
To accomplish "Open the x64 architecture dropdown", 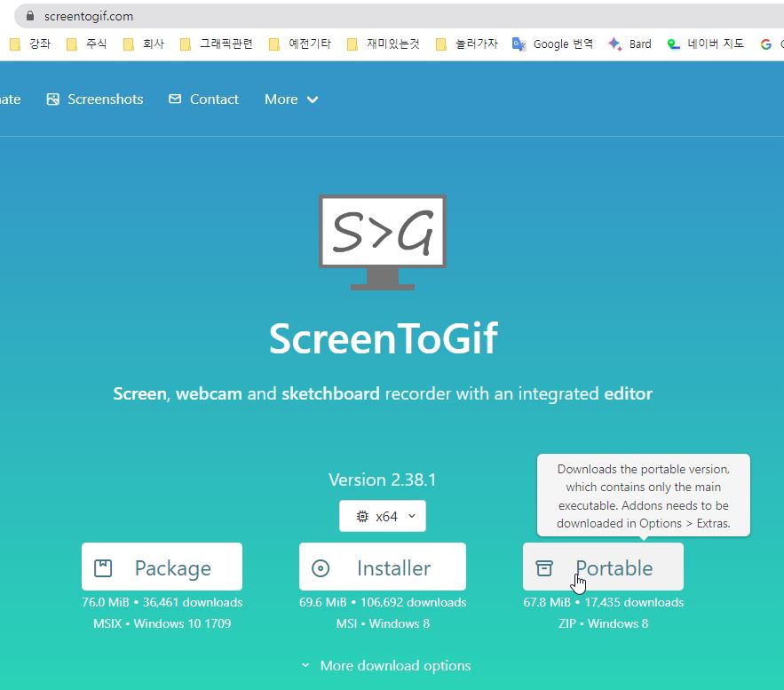I will coord(383,516).
